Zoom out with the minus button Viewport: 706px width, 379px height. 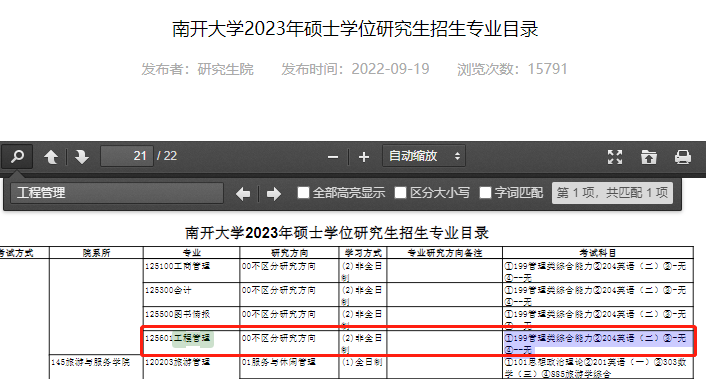[x=333, y=157]
